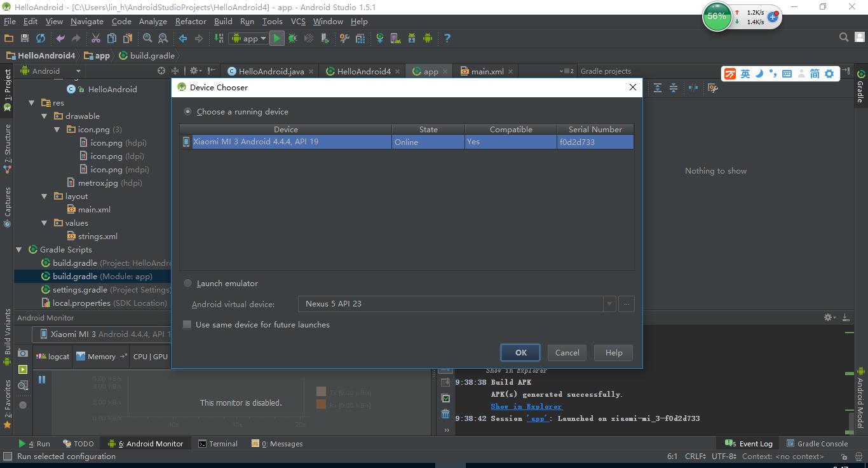Click the Attach debugger to process icon
This screenshot has width=868, height=468.
[x=325, y=38]
